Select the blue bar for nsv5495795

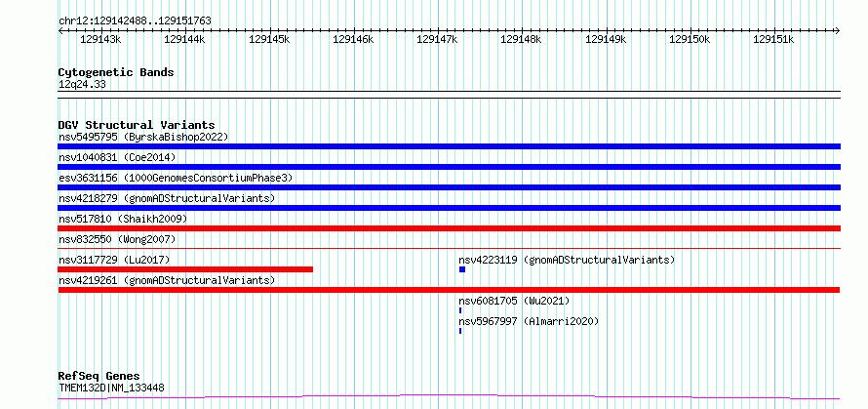pyautogui.click(x=449, y=146)
